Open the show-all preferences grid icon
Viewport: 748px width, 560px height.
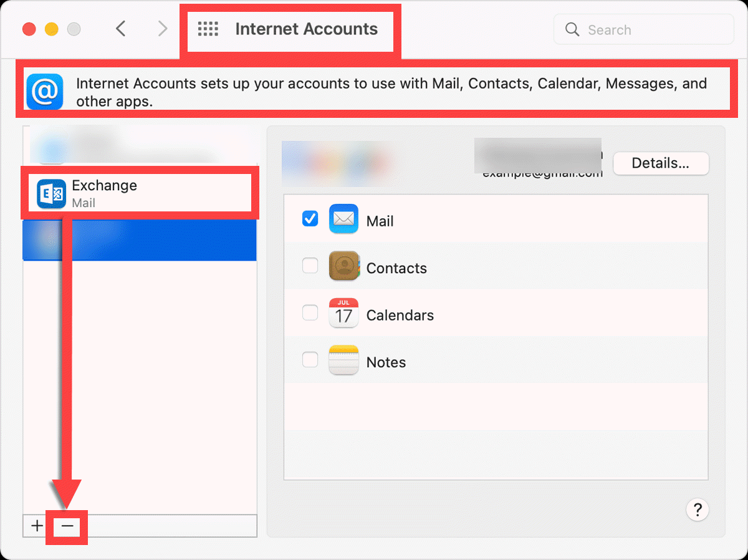(208, 29)
